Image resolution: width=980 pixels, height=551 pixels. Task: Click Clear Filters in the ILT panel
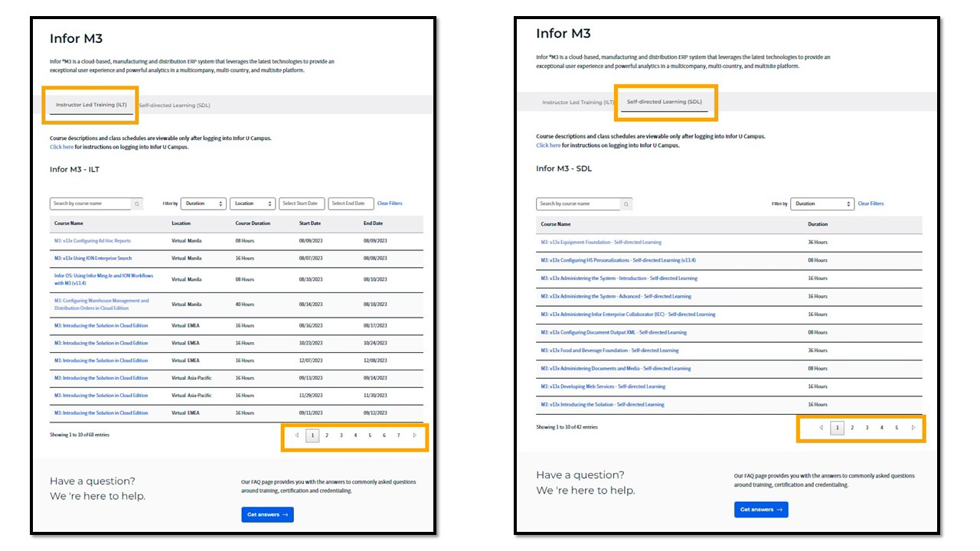[x=389, y=204]
